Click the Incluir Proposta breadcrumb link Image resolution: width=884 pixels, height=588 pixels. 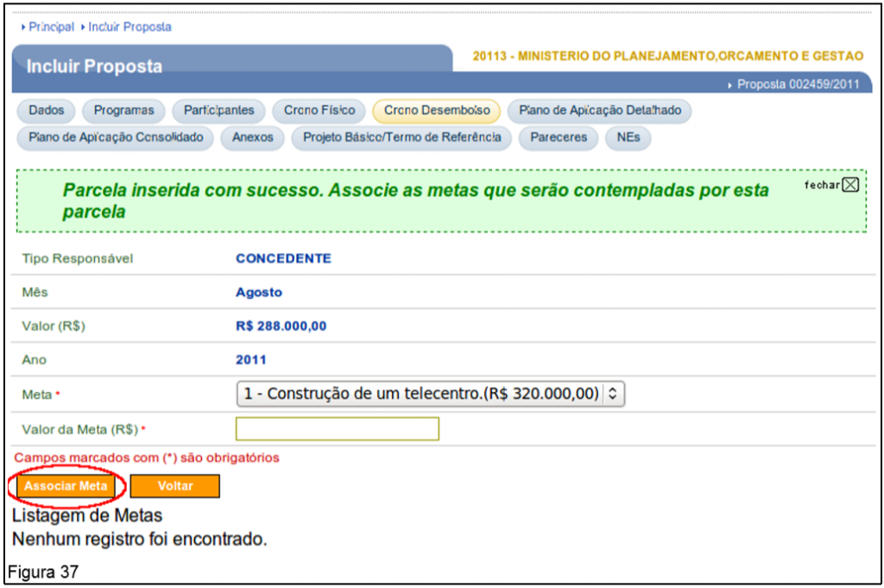click(129, 27)
